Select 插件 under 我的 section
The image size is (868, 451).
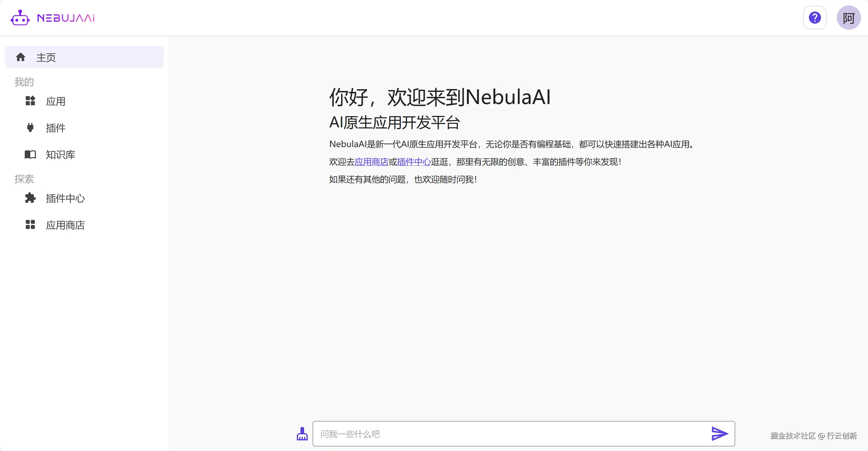[x=56, y=128]
